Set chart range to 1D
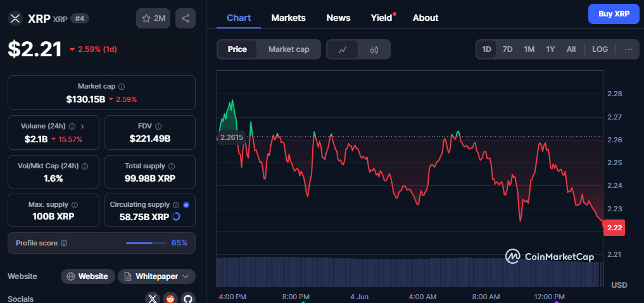Screen dimensions: 644x303 pos(486,49)
